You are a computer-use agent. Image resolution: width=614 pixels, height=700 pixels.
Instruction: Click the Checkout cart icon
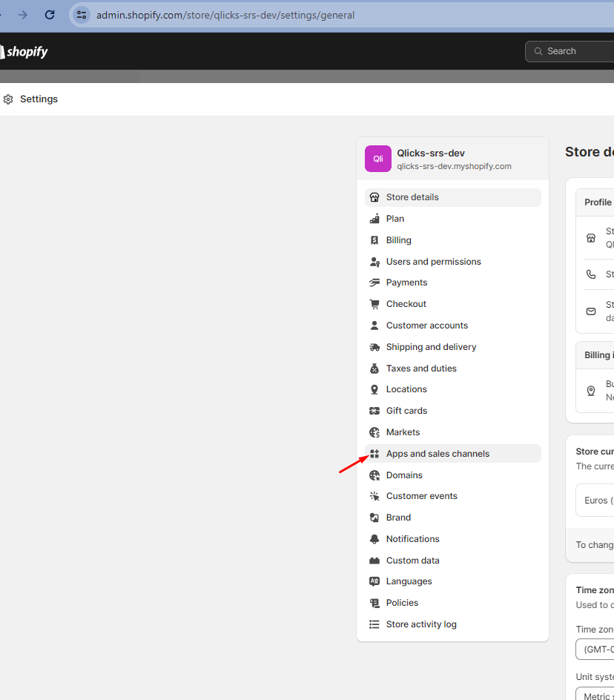pos(374,304)
